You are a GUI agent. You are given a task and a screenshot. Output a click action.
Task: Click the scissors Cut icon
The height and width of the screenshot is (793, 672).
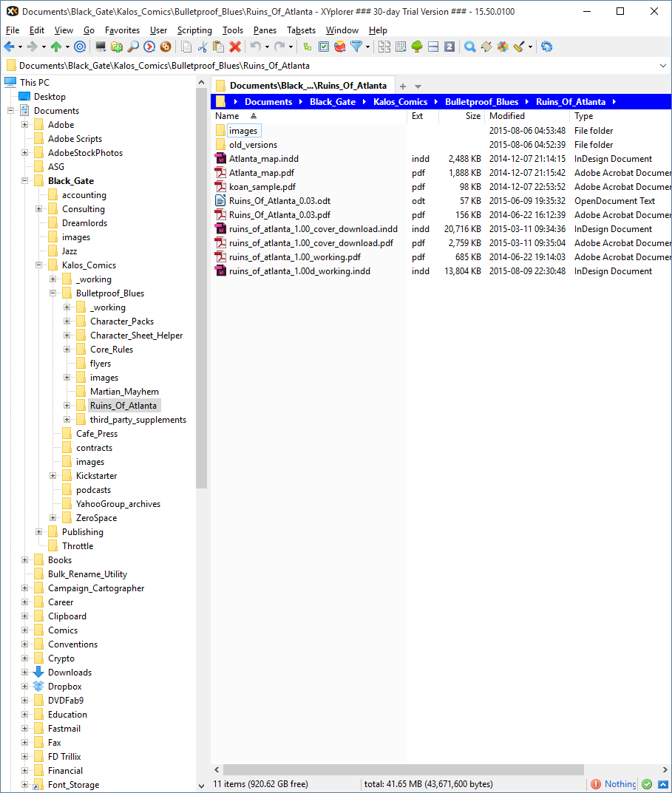[202, 47]
